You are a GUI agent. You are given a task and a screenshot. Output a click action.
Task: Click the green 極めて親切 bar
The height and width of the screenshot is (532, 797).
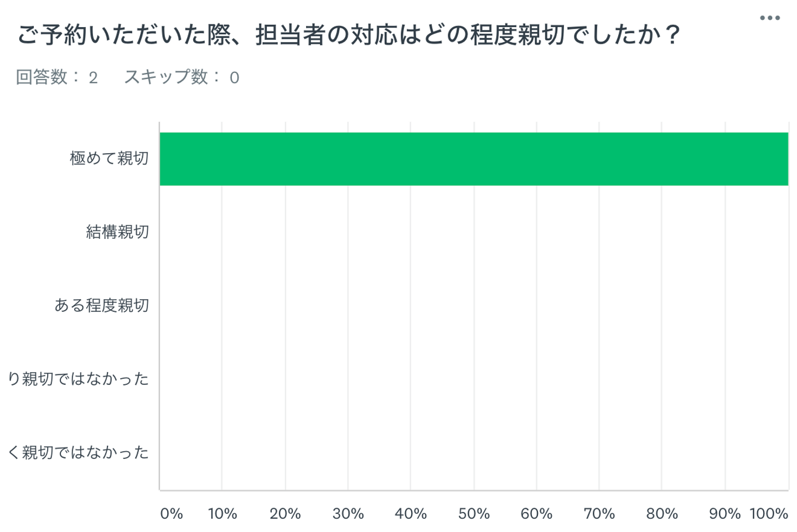pos(473,159)
